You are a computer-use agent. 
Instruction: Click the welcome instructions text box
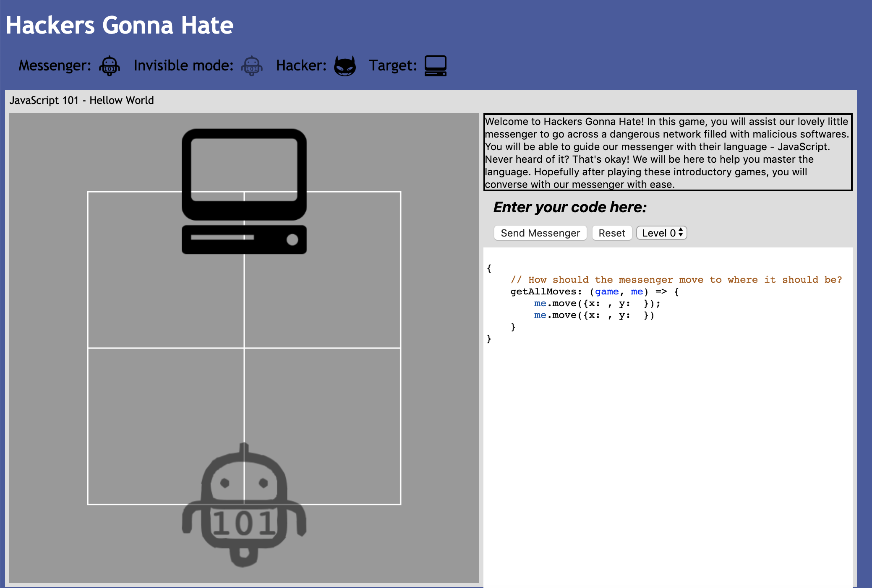(x=667, y=152)
